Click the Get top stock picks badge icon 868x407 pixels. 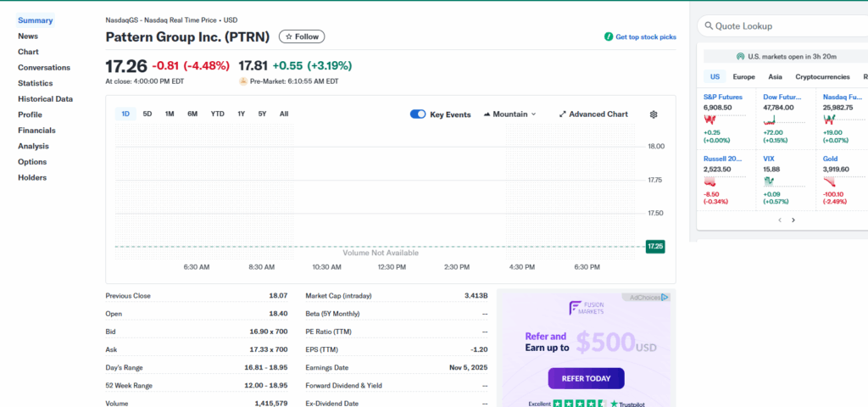(608, 37)
